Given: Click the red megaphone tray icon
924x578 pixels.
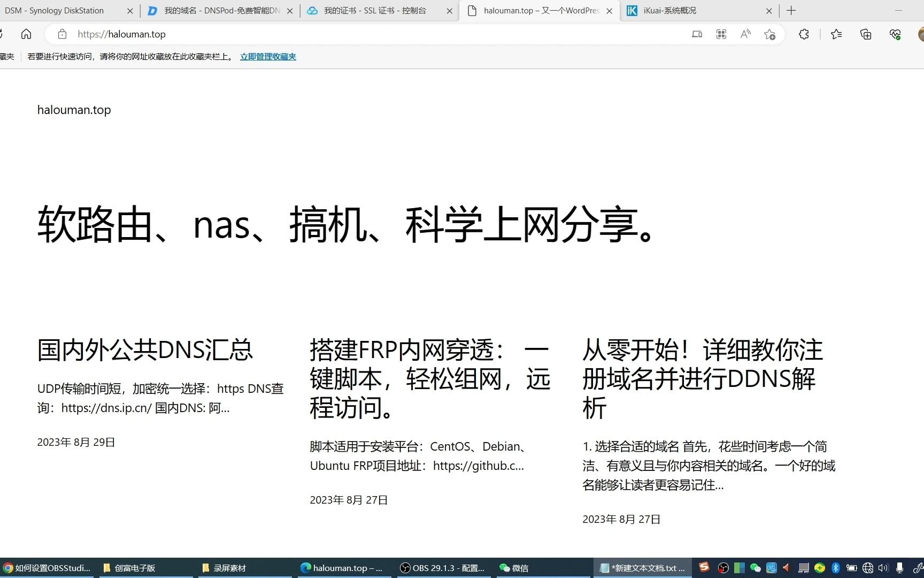Looking at the screenshot, I should point(786,568).
